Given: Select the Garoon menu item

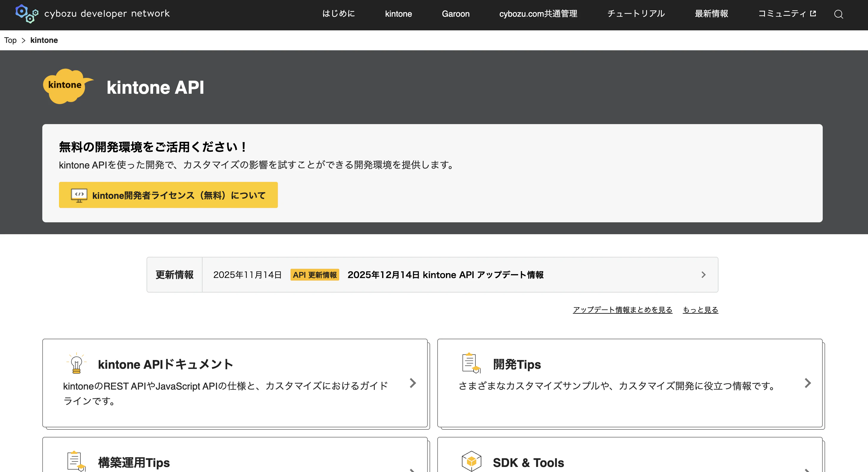Looking at the screenshot, I should coord(455,14).
